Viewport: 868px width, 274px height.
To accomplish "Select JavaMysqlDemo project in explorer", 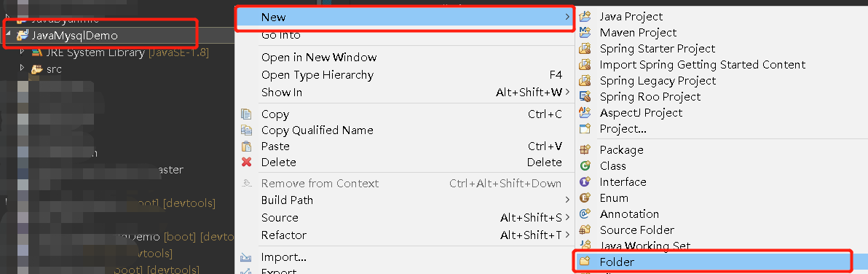I will 75,36.
